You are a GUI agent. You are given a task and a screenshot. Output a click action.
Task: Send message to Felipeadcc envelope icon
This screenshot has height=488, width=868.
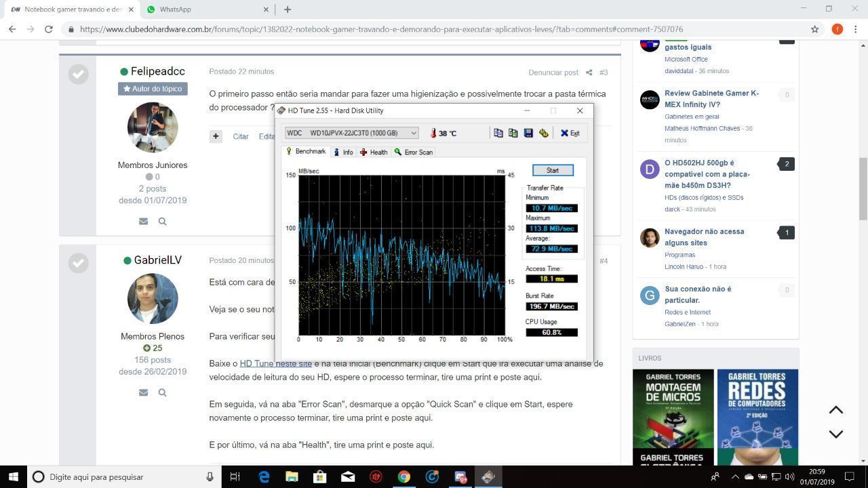143,221
